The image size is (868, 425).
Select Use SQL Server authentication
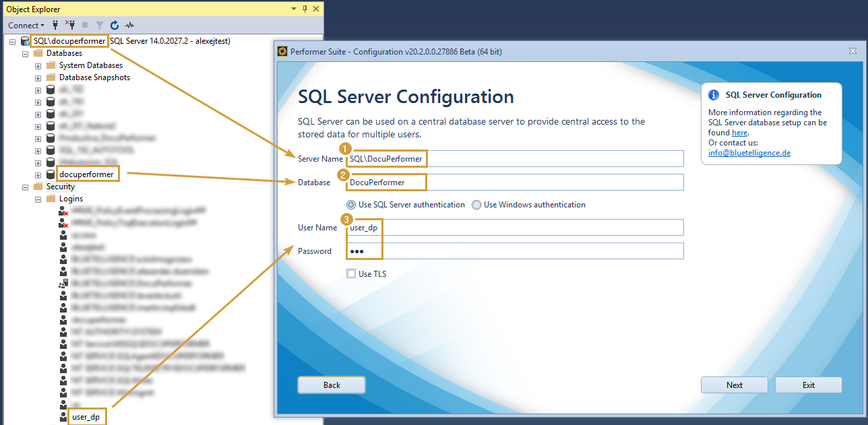[x=351, y=205]
